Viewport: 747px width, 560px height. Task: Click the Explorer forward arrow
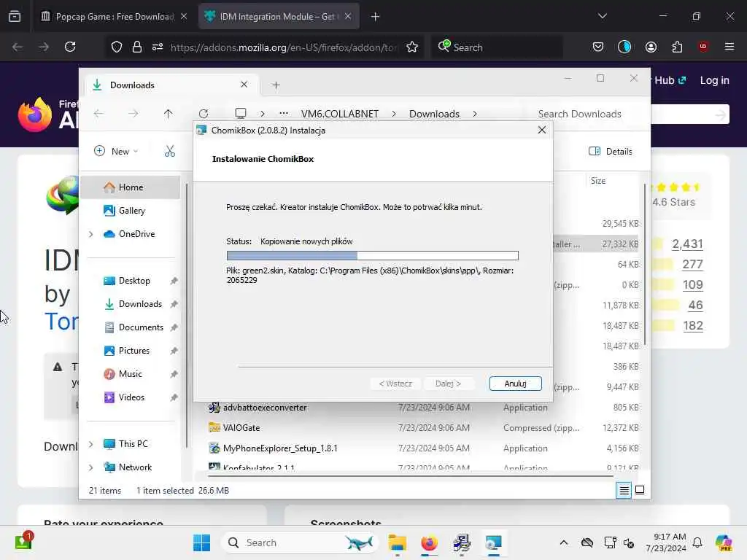coord(133,113)
